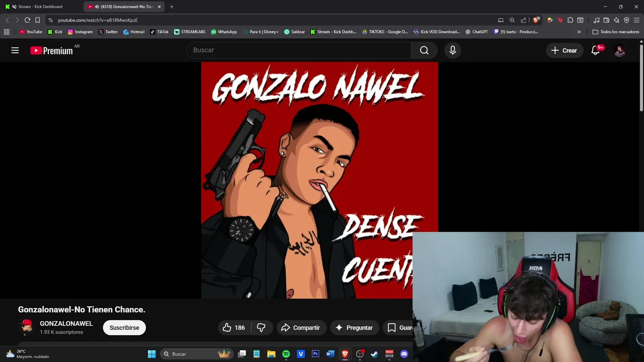644x362 pixels.
Task: Start voice search with the microphone icon
Action: tap(453, 50)
